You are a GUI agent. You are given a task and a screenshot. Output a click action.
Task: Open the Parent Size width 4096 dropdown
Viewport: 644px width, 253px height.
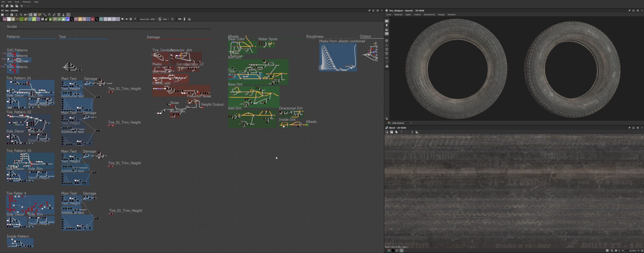coord(154,19)
